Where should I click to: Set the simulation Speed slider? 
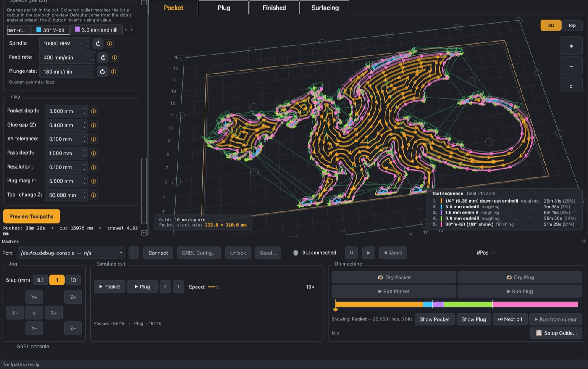click(255, 287)
